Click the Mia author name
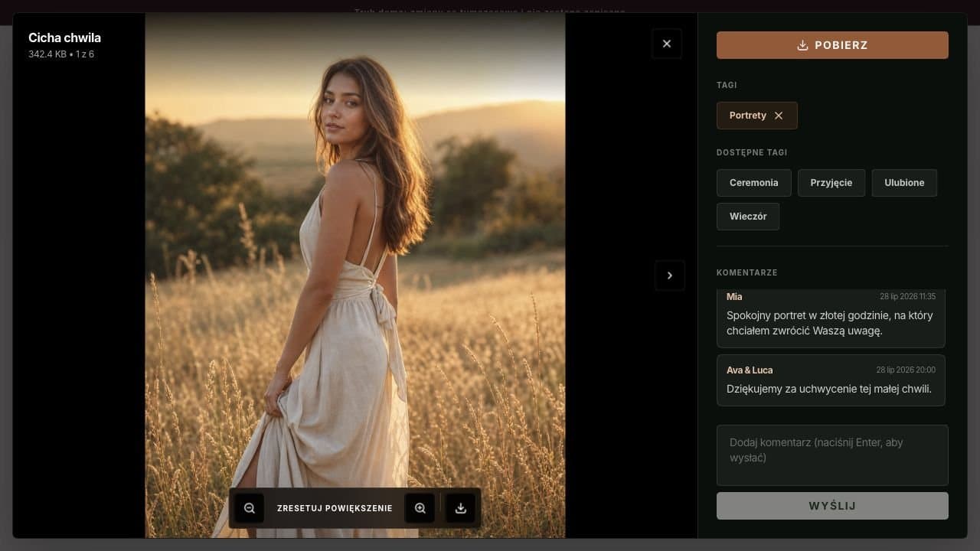 click(734, 296)
